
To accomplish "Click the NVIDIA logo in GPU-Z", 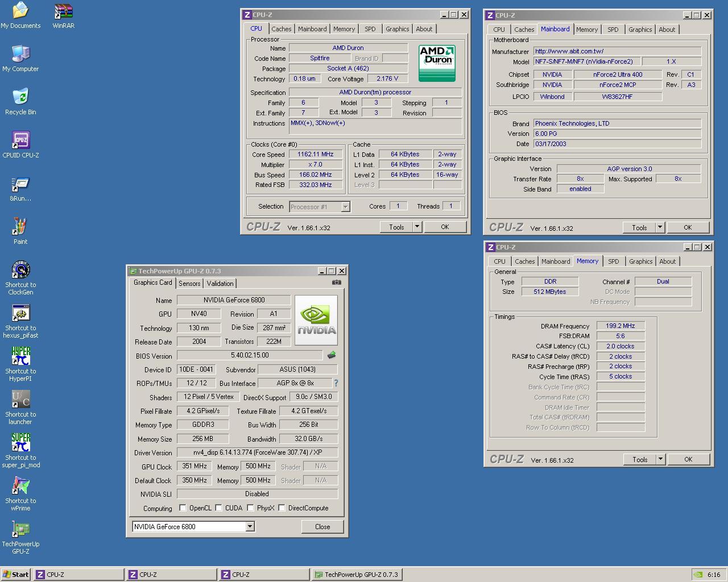I will click(x=317, y=320).
